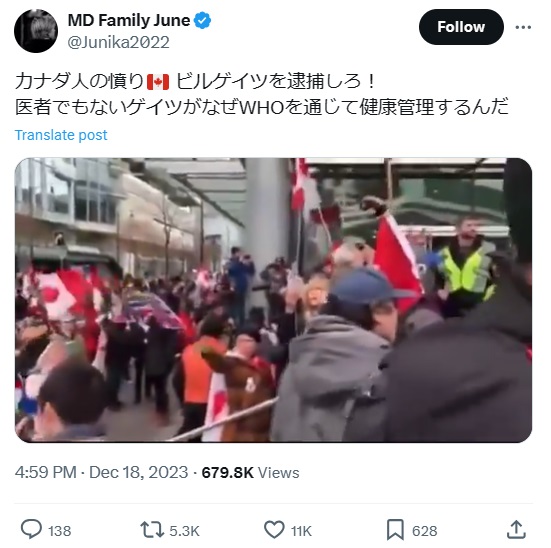
Task: Click the blue verified badge
Action: [x=203, y=20]
